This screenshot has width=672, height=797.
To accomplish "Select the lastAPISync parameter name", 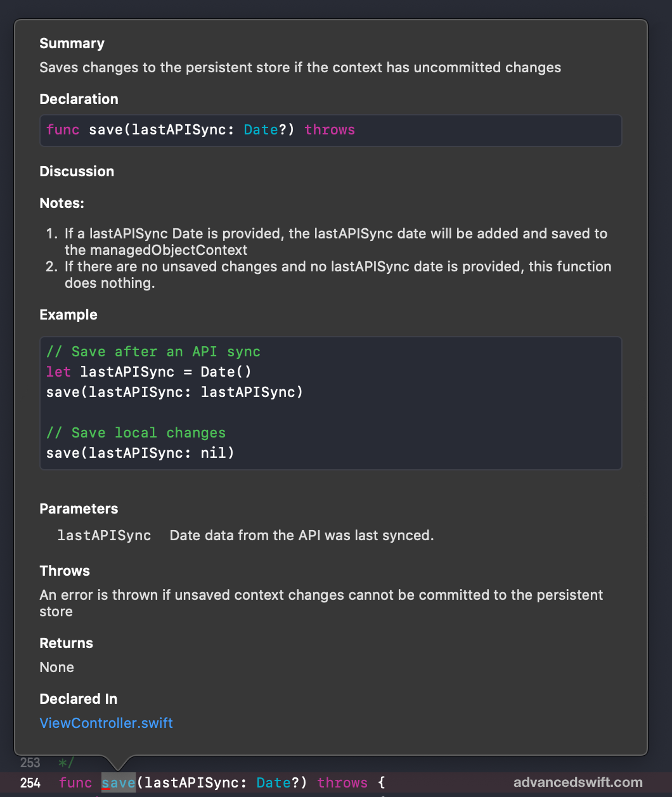I will (104, 535).
